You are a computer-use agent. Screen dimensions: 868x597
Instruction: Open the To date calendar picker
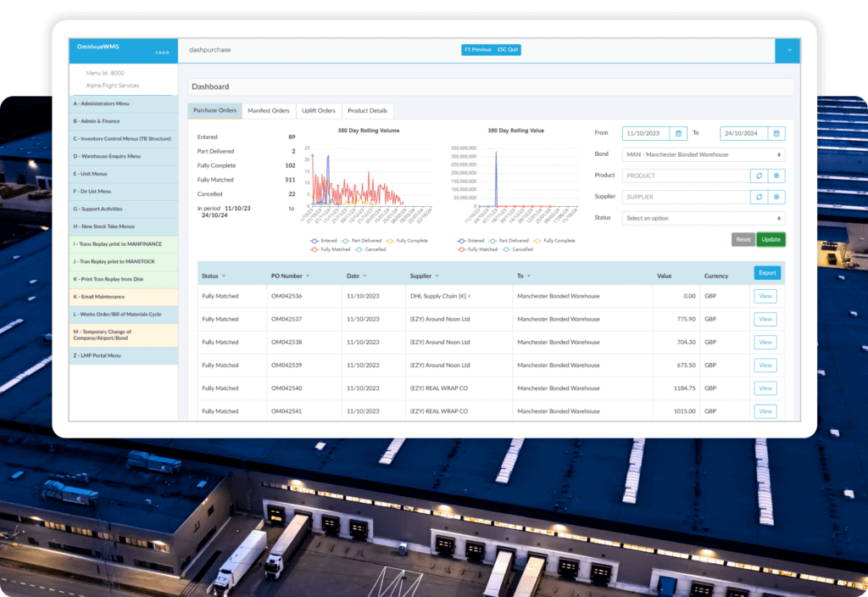pyautogui.click(x=776, y=133)
